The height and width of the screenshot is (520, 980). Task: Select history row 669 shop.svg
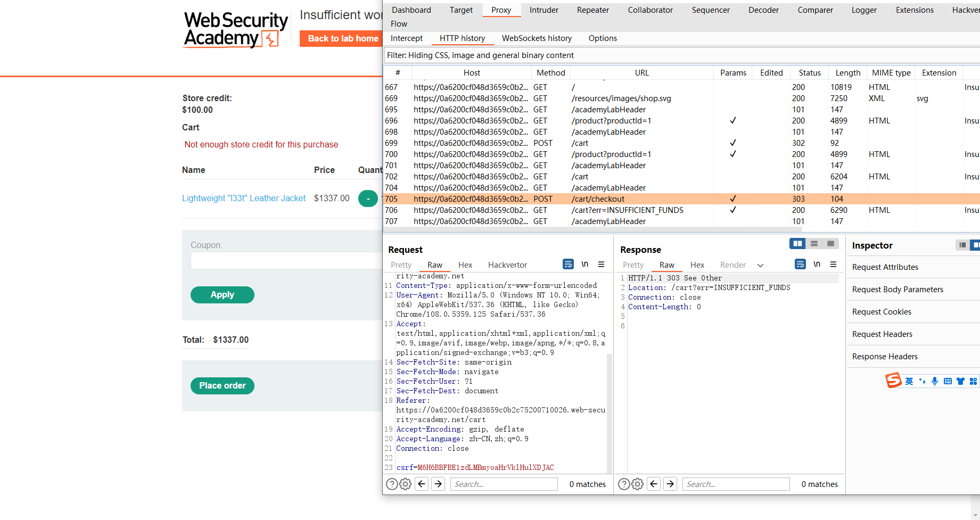click(x=682, y=98)
